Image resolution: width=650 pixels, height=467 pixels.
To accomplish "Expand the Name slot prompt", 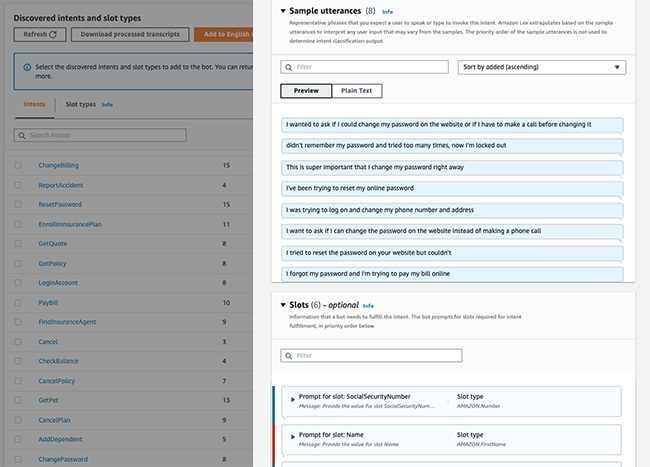I will 293,437.
